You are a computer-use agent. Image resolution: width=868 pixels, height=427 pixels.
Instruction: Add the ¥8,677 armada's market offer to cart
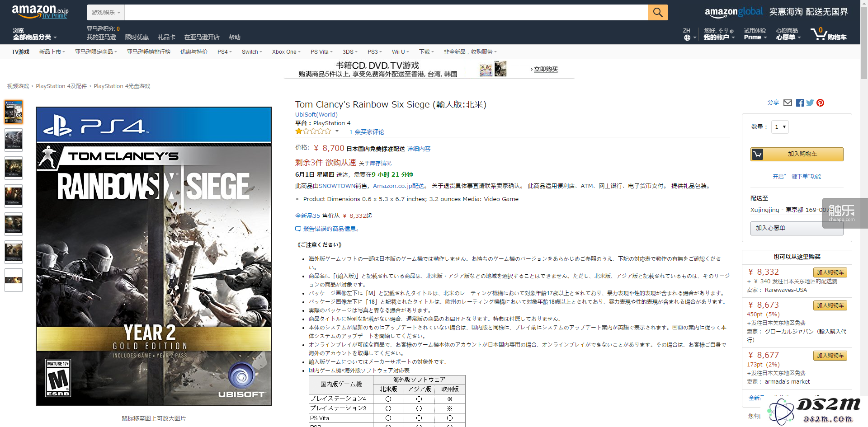click(830, 356)
